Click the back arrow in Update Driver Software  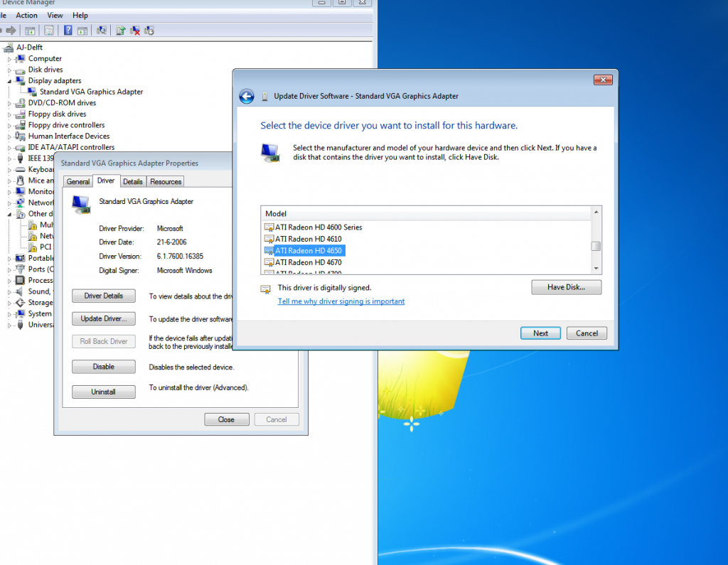247,96
